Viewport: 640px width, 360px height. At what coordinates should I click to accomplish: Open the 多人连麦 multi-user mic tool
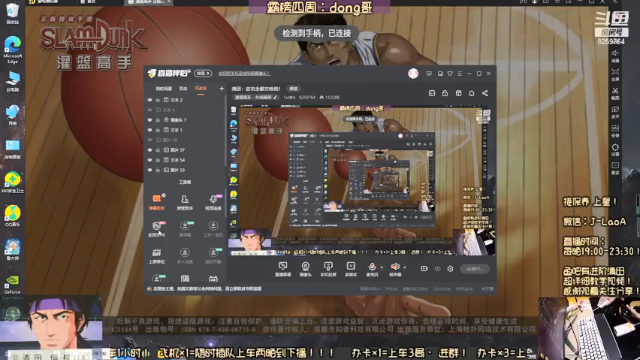(184, 256)
